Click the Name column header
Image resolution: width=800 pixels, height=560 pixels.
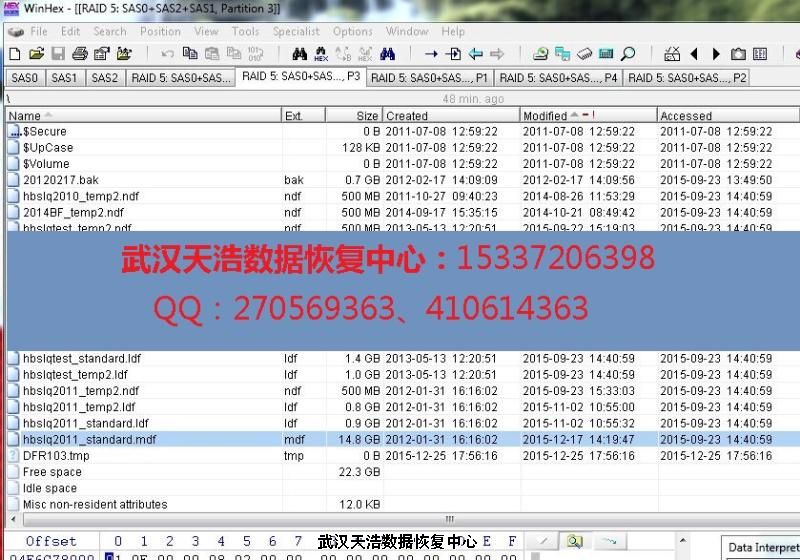click(25, 116)
